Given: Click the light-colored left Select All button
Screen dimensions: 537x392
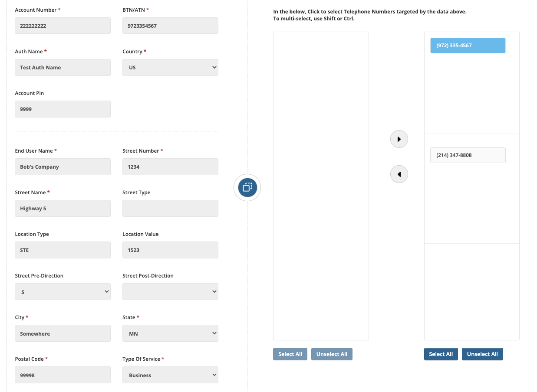Looking at the screenshot, I should [x=290, y=354].
